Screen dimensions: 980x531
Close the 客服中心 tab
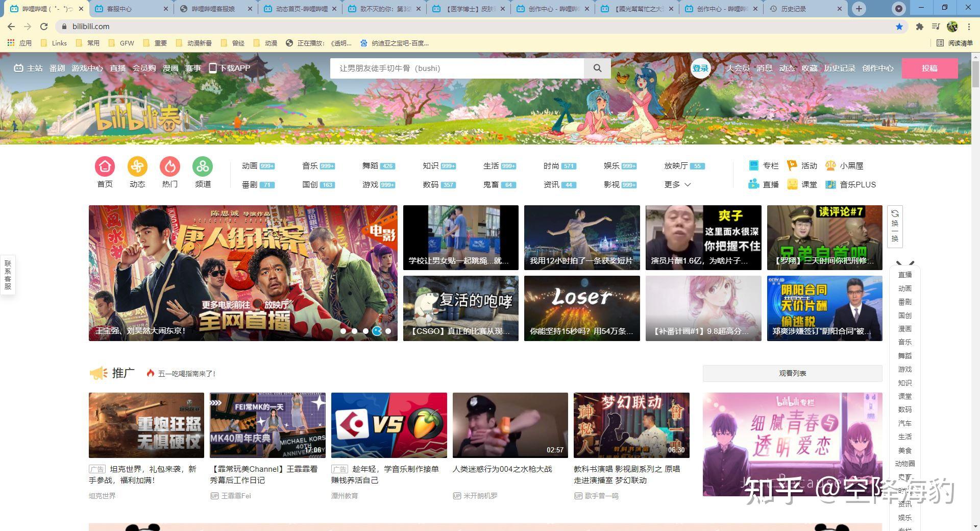(x=165, y=9)
